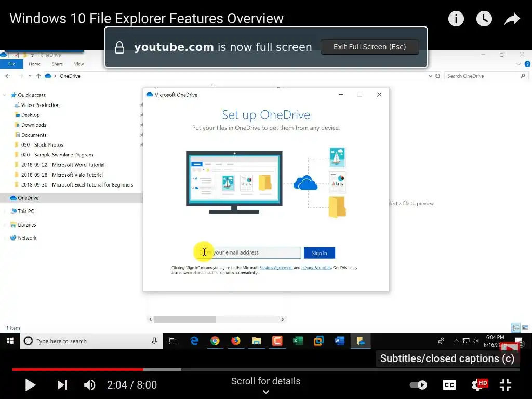This screenshot has width=532, height=399.
Task: Select Network in navigation pane
Action: click(x=27, y=238)
